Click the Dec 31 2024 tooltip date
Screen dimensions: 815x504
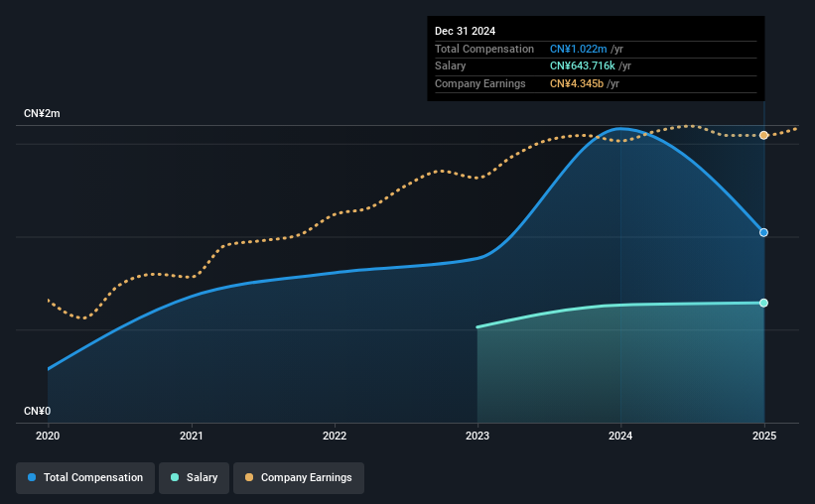[466, 31]
